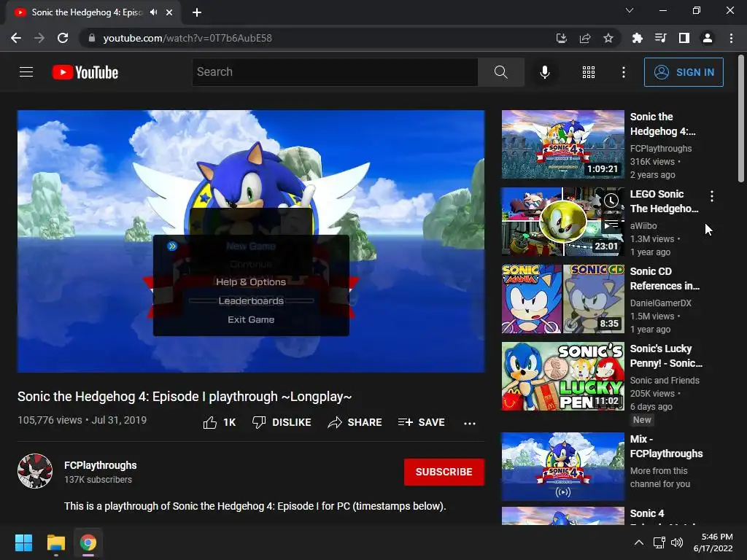The height and width of the screenshot is (560, 747).
Task: Start voice search with microphone icon
Action: click(x=545, y=72)
